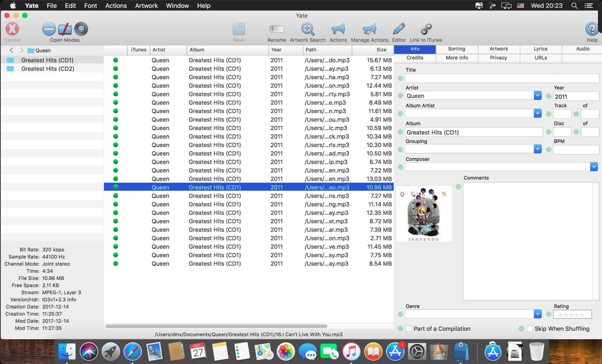
Task: Open the Privacy tab
Action: (499, 58)
